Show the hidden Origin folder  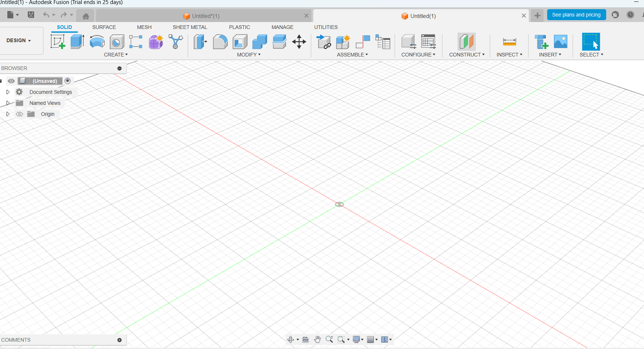point(20,114)
